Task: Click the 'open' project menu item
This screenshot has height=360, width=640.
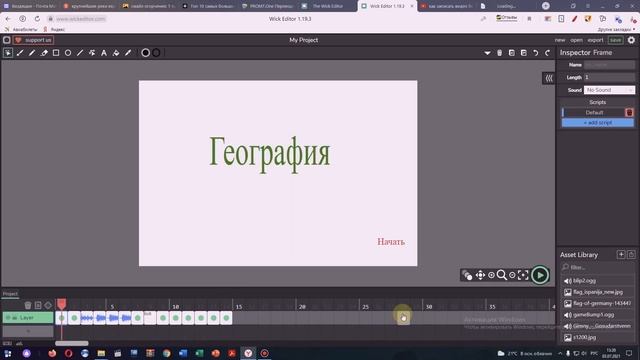Action: (x=576, y=40)
